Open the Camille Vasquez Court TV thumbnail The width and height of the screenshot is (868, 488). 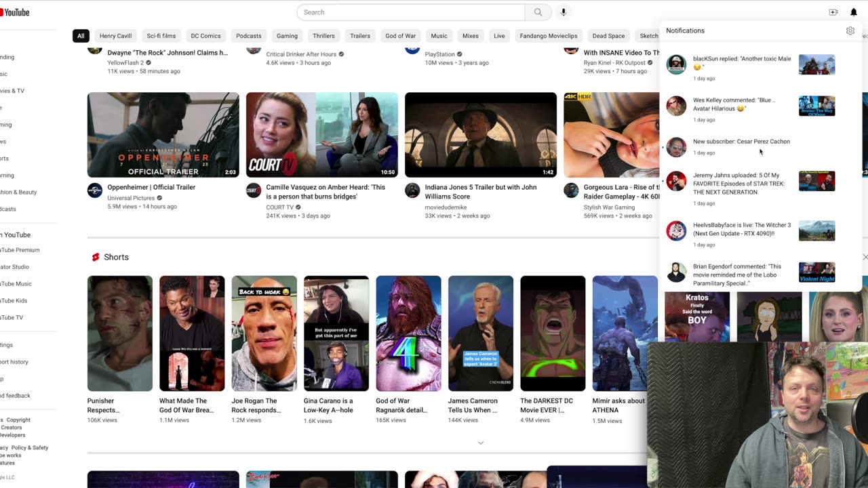point(322,135)
